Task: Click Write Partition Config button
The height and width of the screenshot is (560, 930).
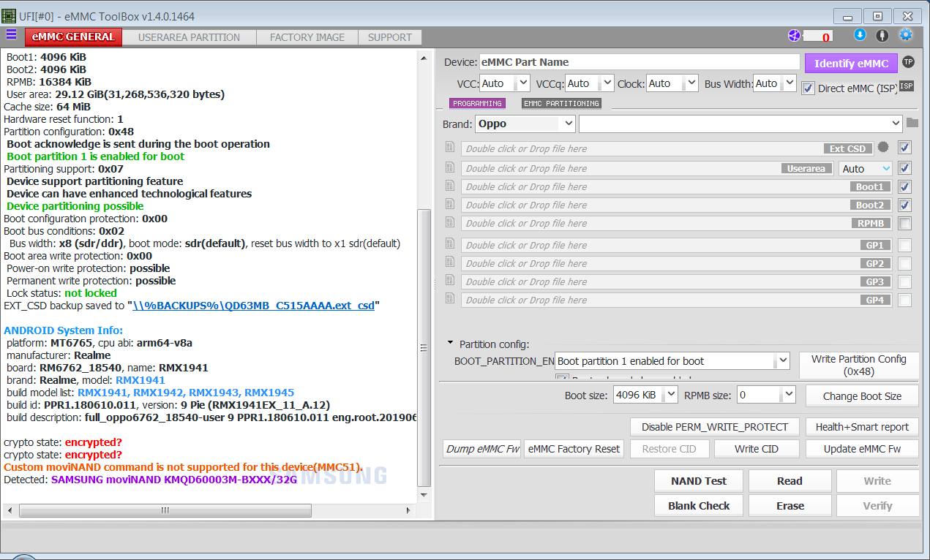Action: tap(859, 365)
